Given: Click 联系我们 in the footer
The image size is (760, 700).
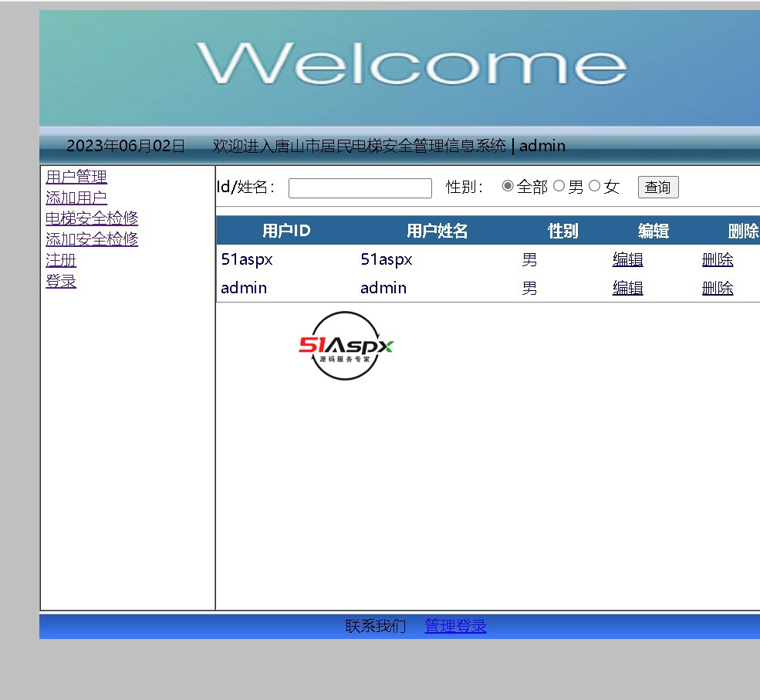Looking at the screenshot, I should (x=376, y=626).
